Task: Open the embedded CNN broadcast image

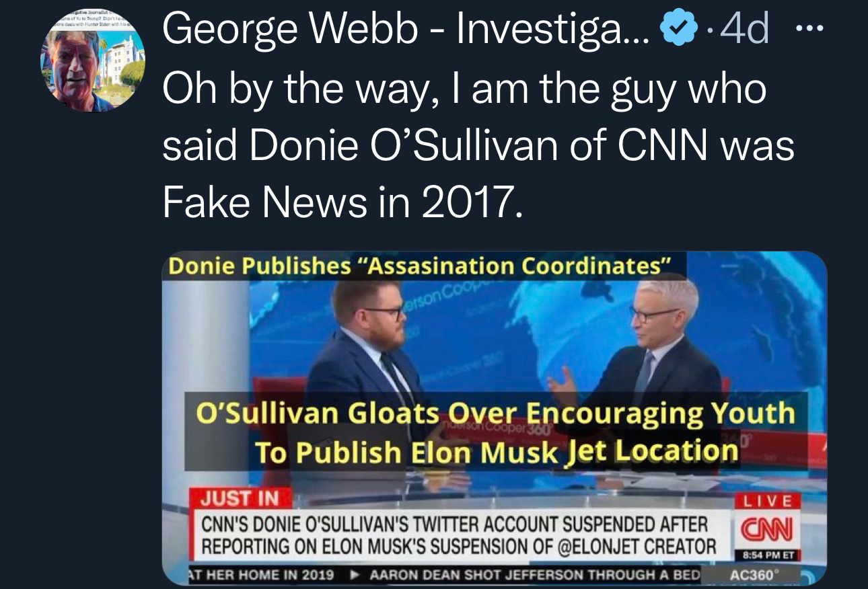Action: pos(495,418)
